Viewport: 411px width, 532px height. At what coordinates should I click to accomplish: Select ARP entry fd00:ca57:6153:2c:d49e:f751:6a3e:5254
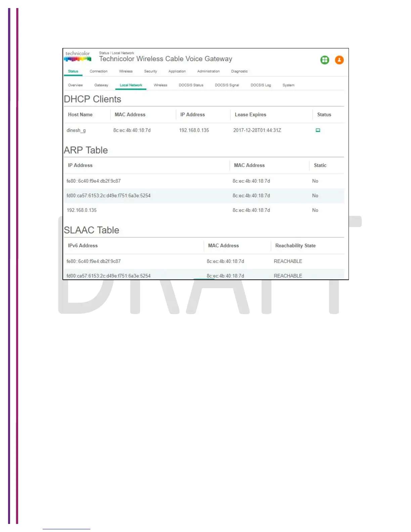point(108,195)
